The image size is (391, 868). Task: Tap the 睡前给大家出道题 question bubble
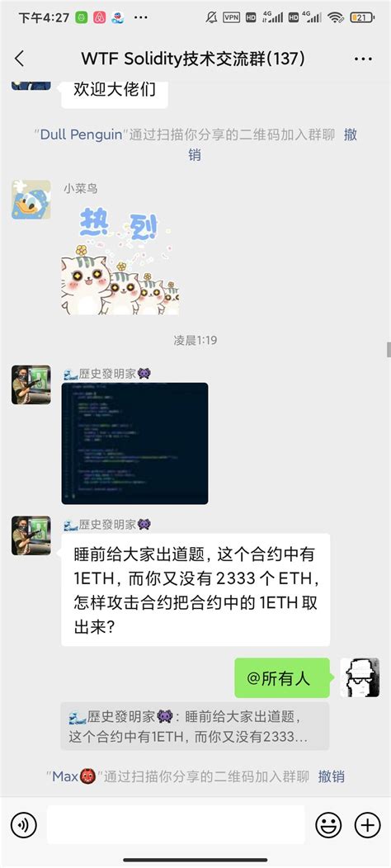[195, 590]
